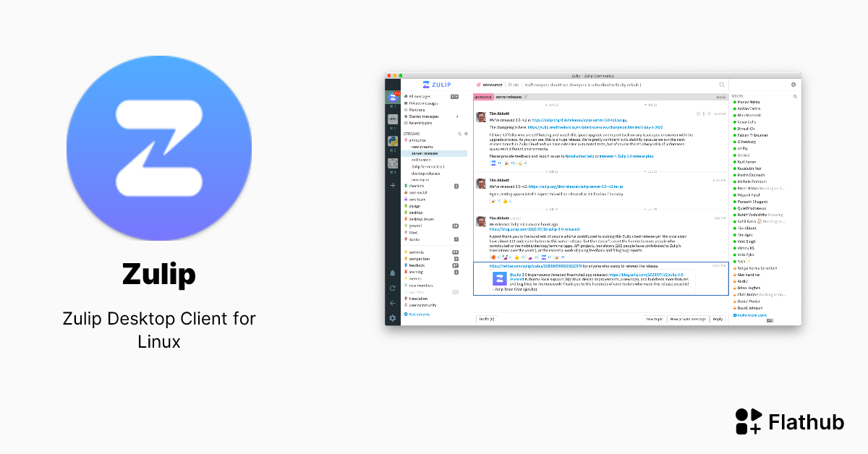This screenshot has width=868, height=454.
Task: Click the back arrow icon in the dark sidebar
Action: 393,303
